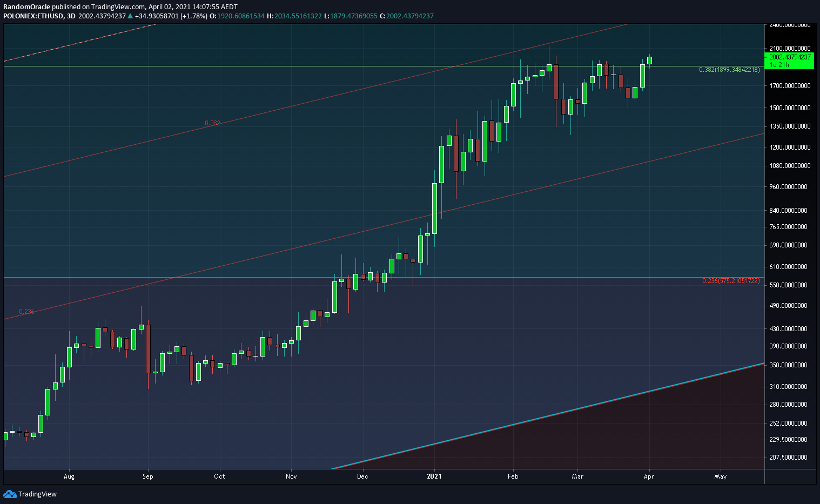This screenshot has width=820, height=504.
Task: Select the POLONIEX:ETHUSD symbol label
Action: [33, 16]
